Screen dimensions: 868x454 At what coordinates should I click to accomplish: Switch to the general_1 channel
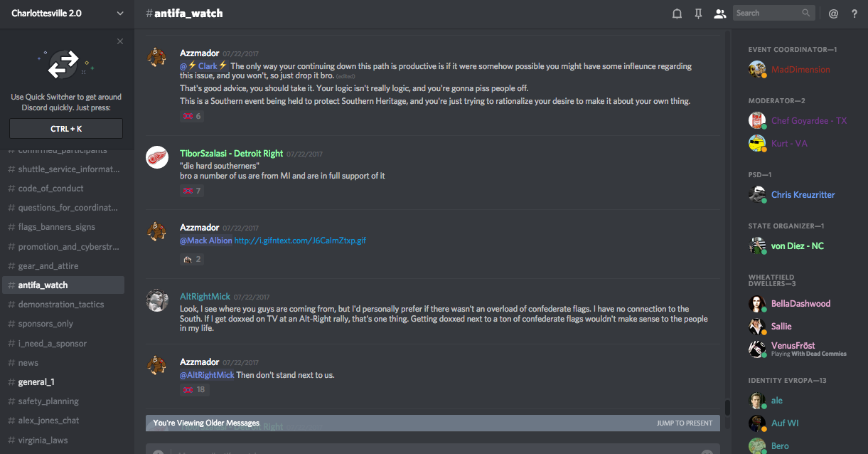pos(36,382)
